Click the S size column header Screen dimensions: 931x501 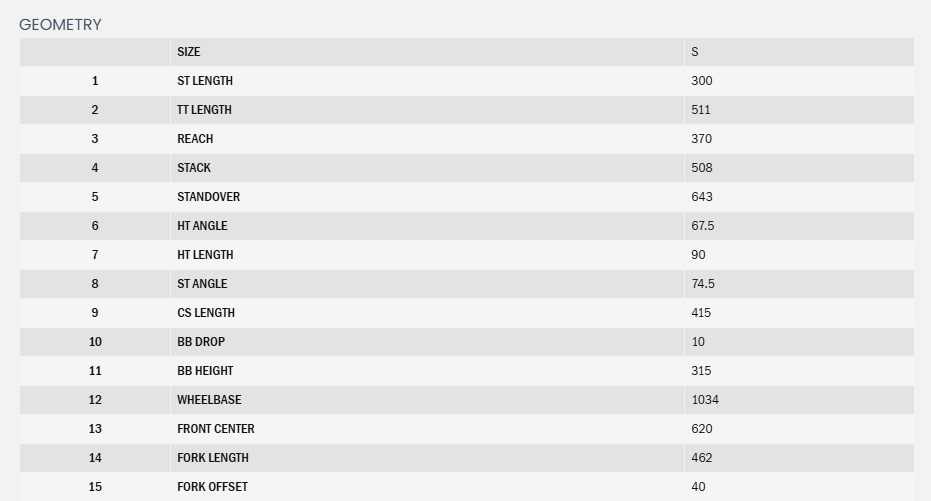pyautogui.click(x=695, y=52)
